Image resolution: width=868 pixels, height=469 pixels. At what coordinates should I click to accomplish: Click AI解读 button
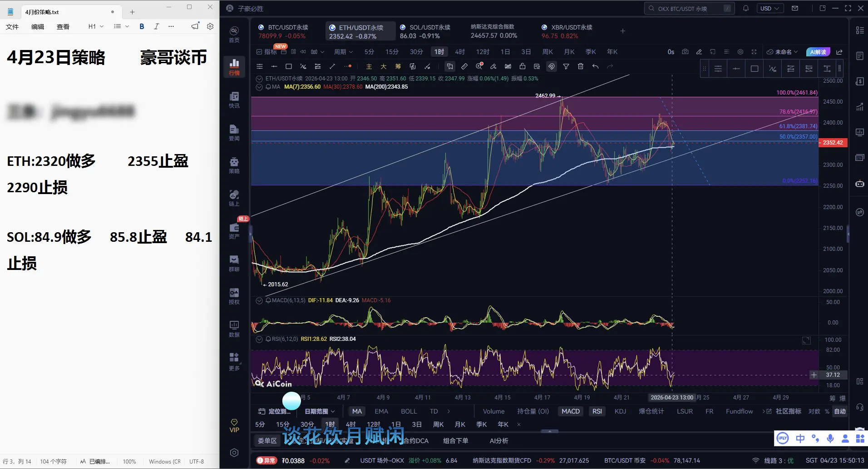[818, 52]
